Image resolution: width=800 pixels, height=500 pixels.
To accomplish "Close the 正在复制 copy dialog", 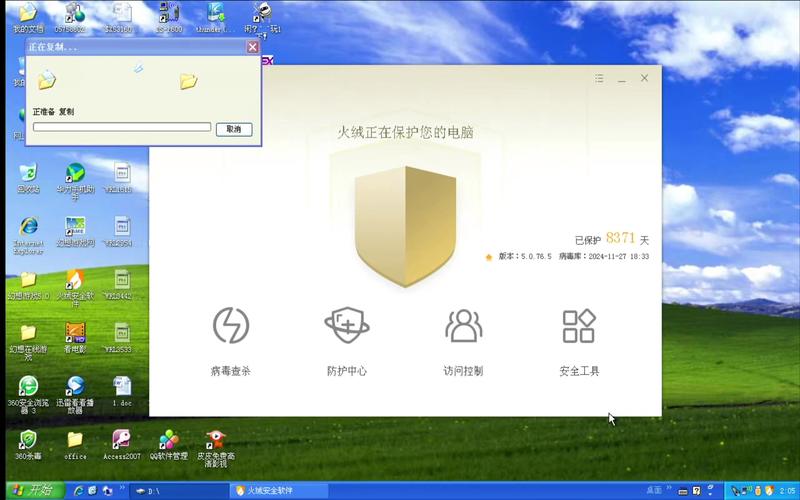I will click(x=253, y=47).
